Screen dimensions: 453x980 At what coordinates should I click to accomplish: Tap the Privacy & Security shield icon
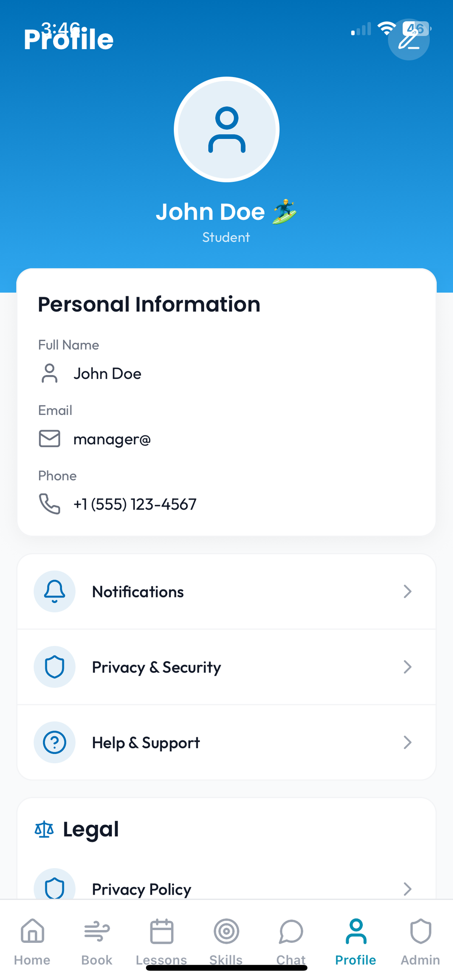(54, 667)
